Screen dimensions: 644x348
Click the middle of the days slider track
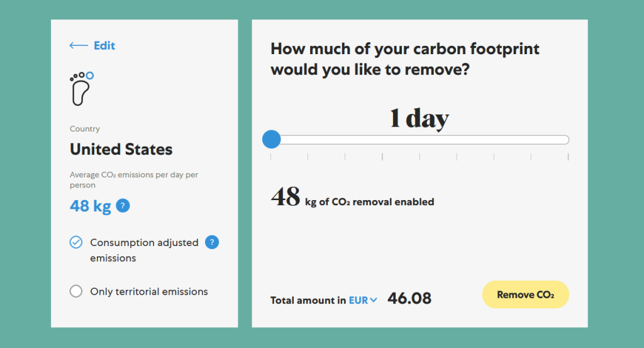[419, 140]
